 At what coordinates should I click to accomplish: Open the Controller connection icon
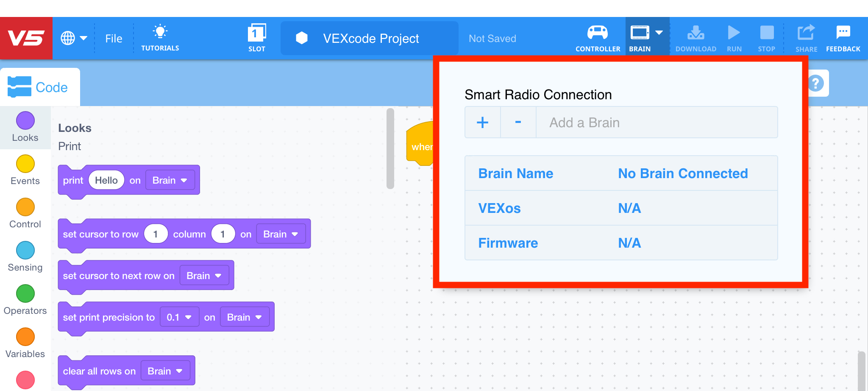point(598,38)
